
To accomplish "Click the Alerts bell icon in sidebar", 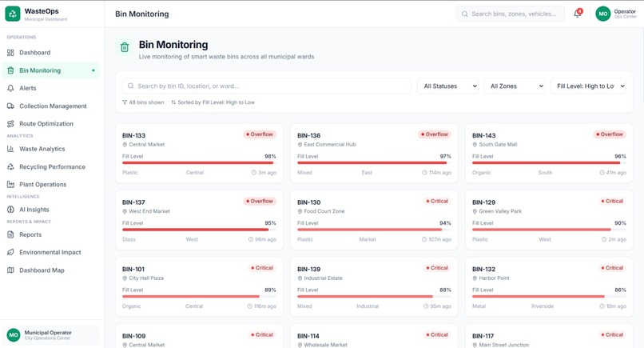I will [10, 88].
